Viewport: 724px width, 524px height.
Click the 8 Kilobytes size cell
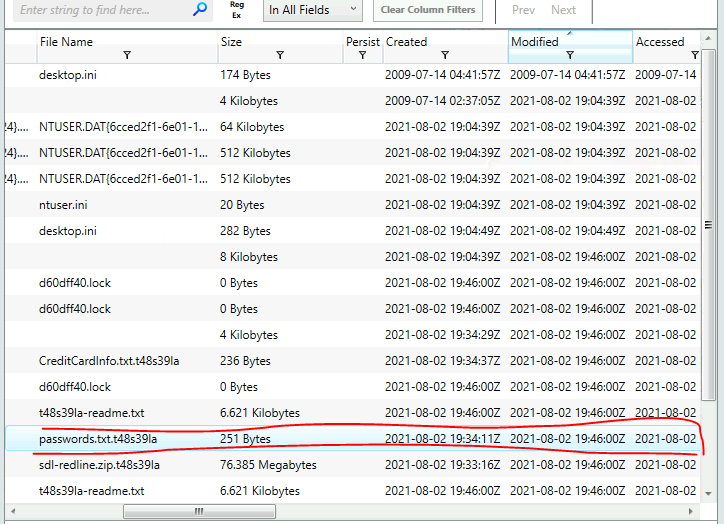(x=249, y=257)
